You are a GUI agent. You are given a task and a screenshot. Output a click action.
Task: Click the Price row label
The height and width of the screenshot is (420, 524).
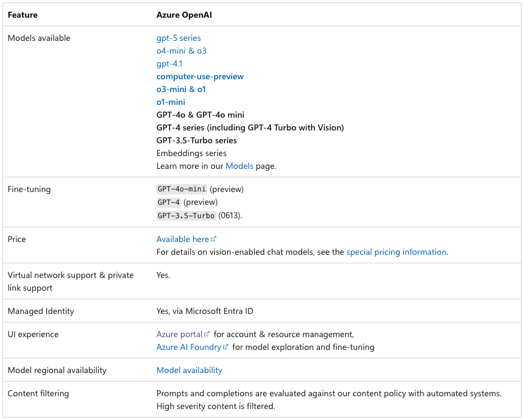(x=16, y=239)
